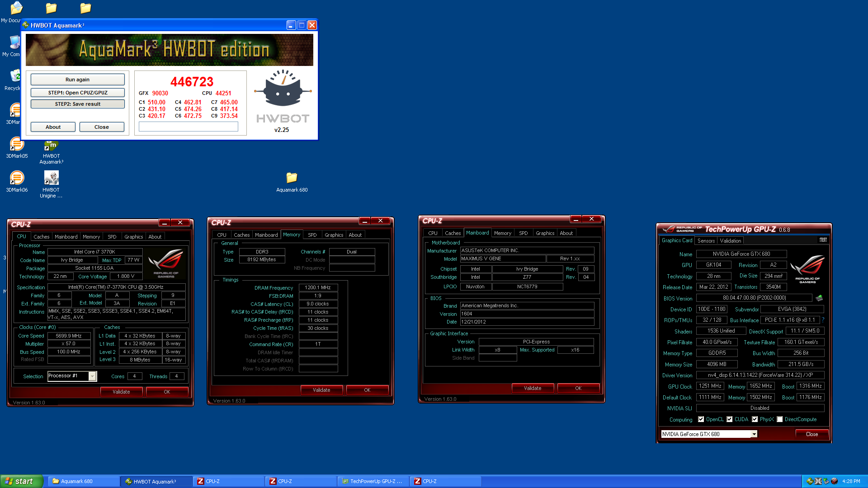Click STEP2: Save result button

click(x=77, y=104)
